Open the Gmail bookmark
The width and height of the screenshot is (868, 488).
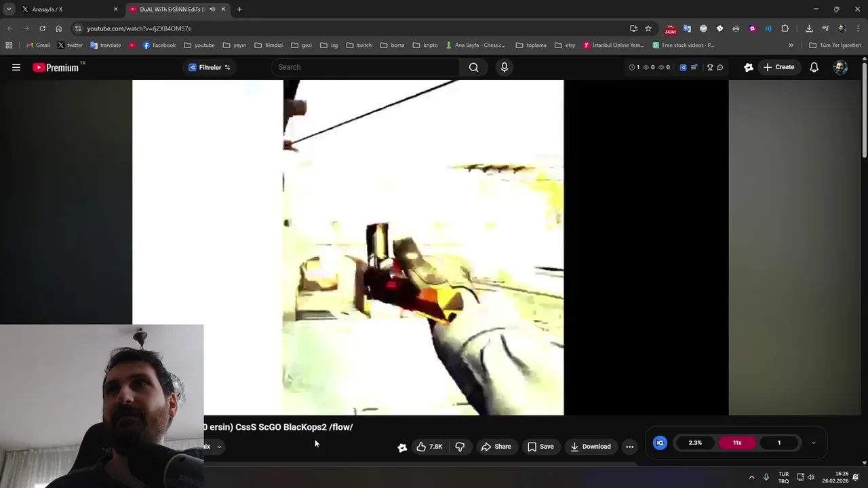tap(38, 45)
